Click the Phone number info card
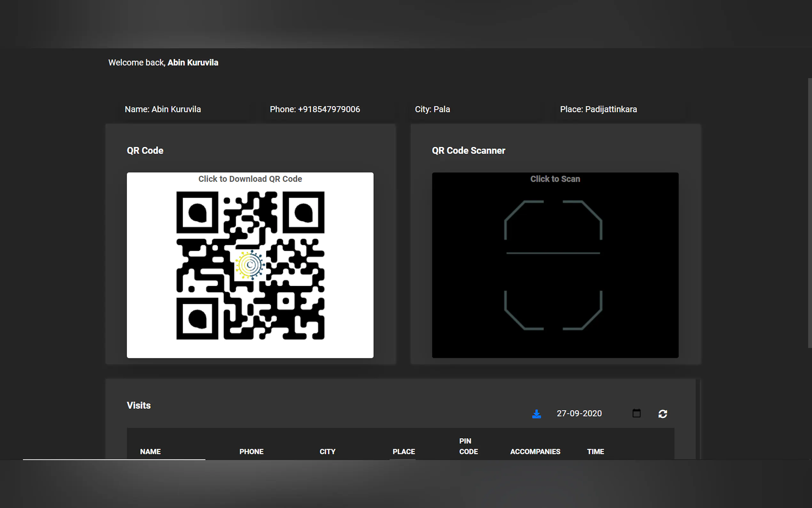812x508 pixels. tap(315, 109)
